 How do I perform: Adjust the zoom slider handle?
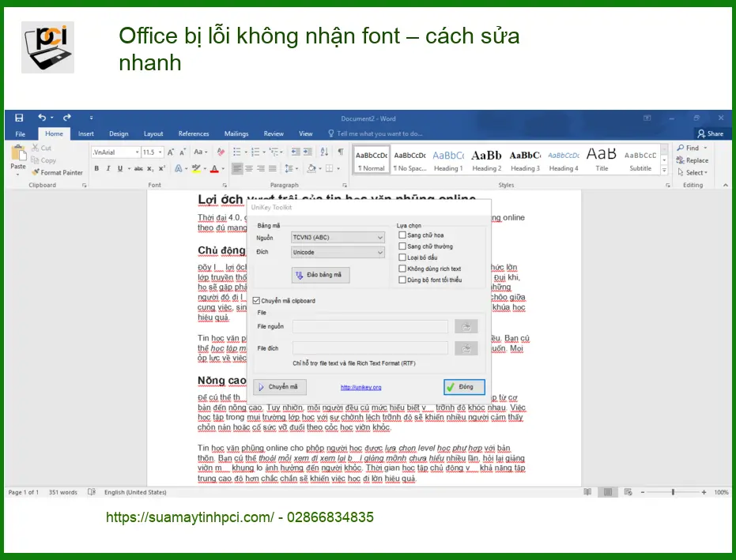pos(673,492)
